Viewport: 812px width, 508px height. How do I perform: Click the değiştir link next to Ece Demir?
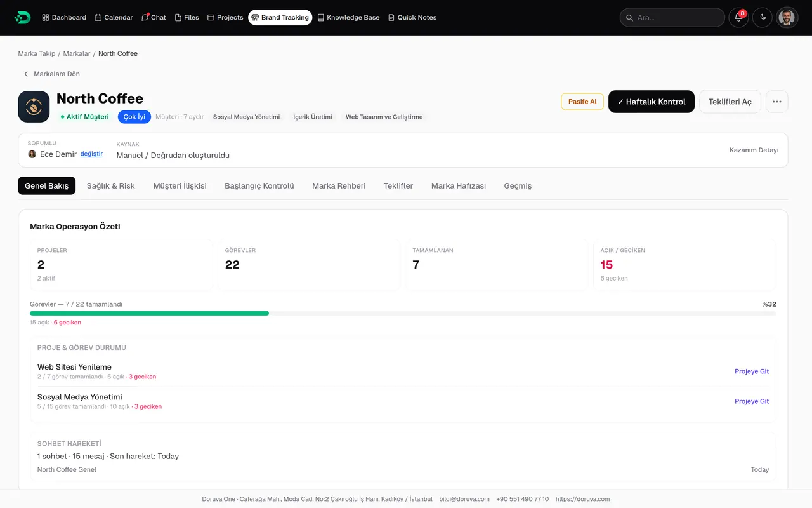[x=91, y=154]
